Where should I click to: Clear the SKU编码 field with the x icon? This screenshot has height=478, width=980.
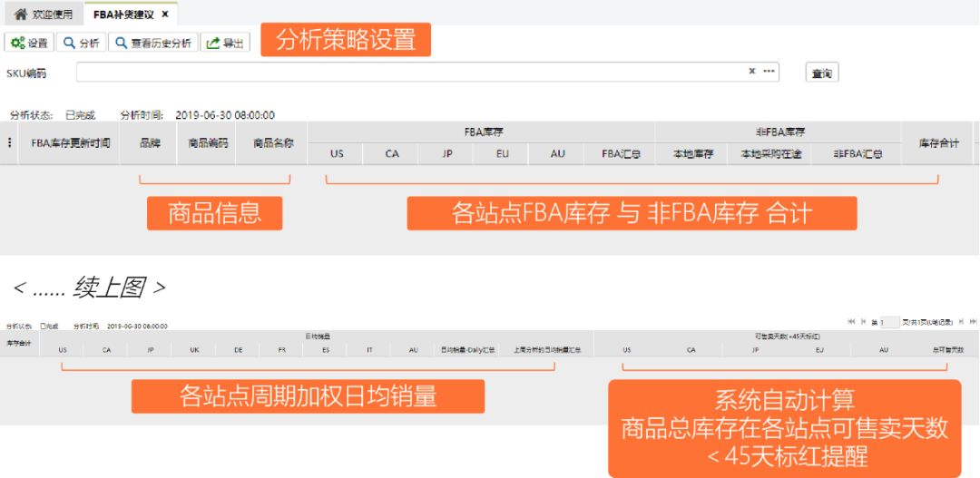[x=752, y=72]
